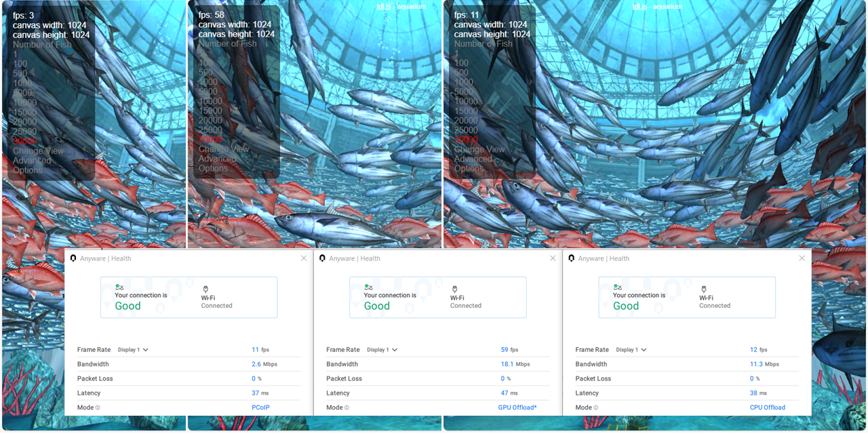
Task: Close the health window showing CPU Offload mode
Action: point(802,258)
